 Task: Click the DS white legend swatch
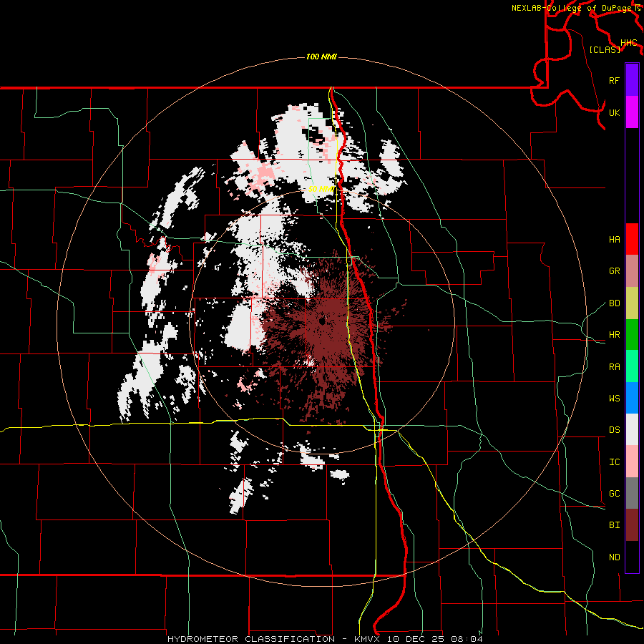pos(632,429)
